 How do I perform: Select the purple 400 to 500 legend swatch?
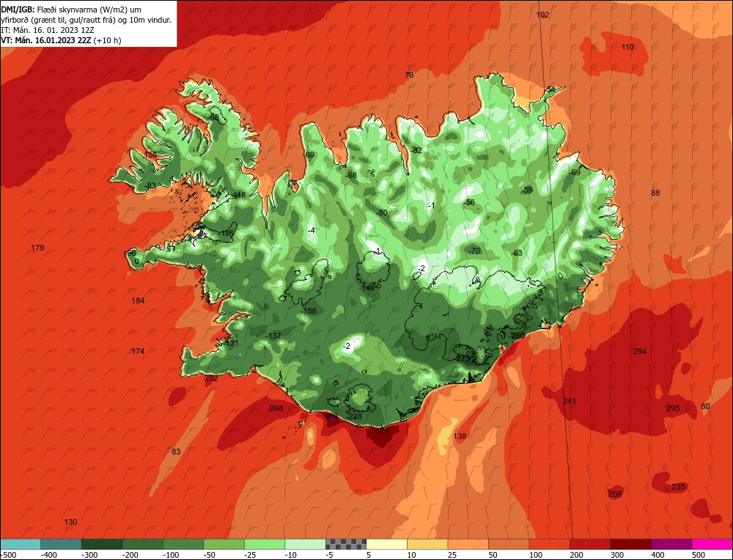click(671, 544)
